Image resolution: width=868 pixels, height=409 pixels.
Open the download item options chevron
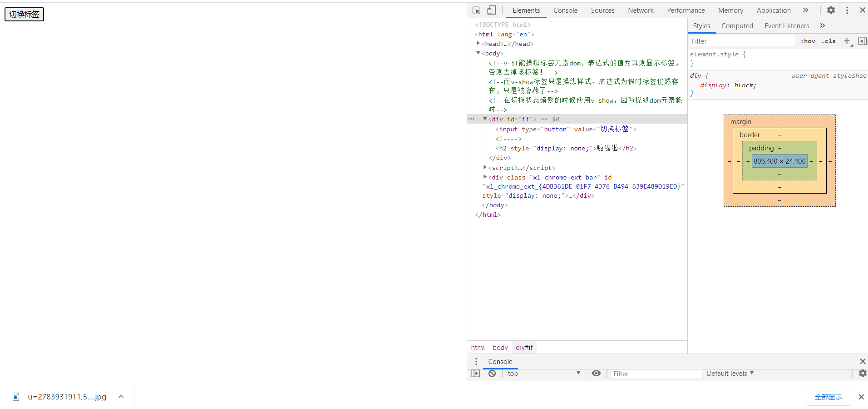point(121,397)
